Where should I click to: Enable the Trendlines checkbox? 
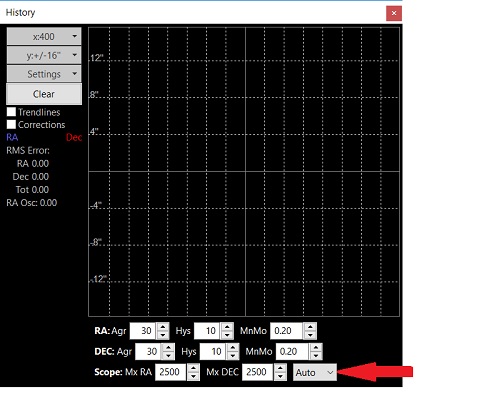point(11,112)
